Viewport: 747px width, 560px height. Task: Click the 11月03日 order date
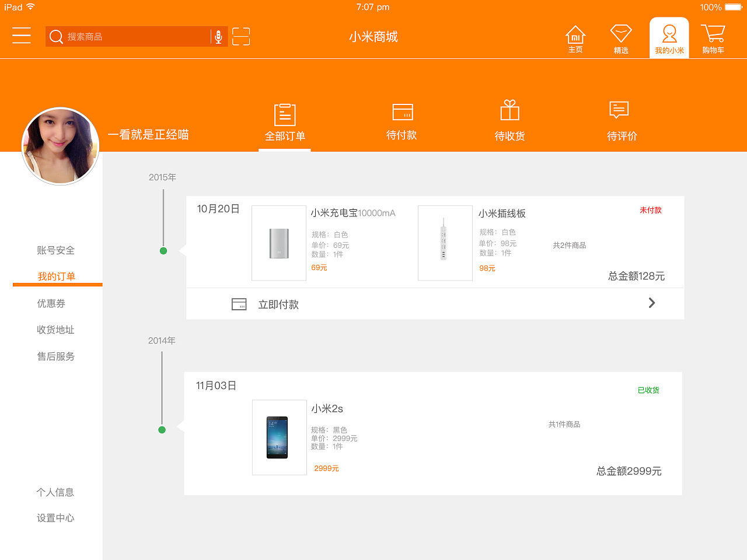point(216,386)
